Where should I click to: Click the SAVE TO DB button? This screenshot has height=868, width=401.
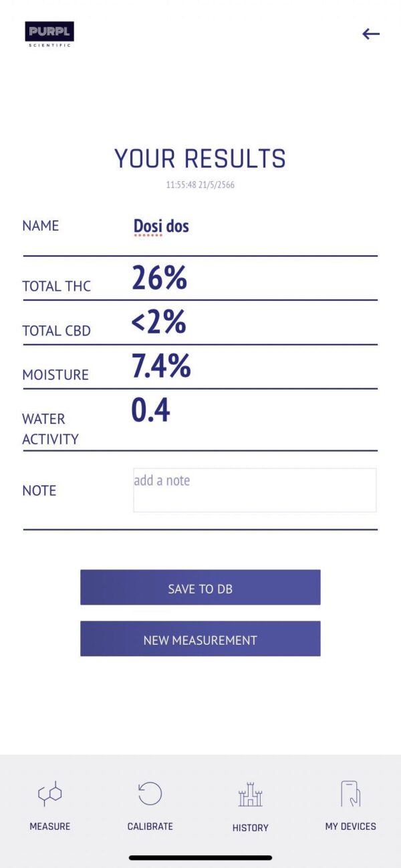200,587
